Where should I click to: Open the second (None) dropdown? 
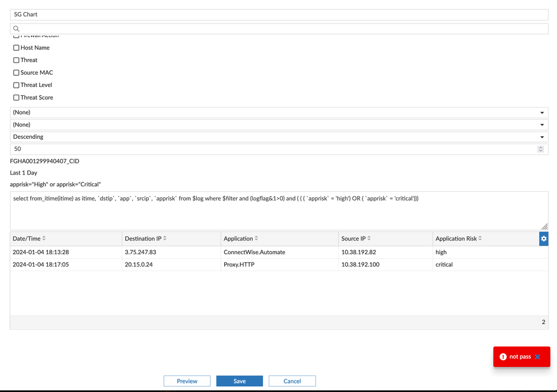(x=279, y=125)
